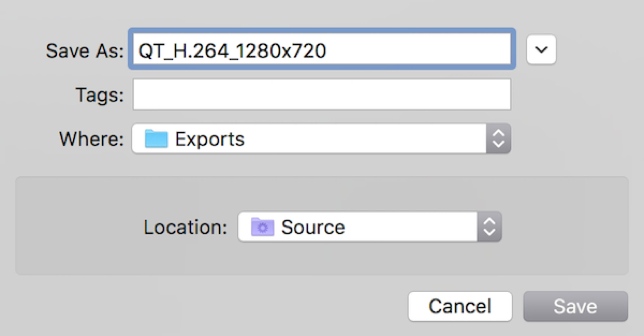Click the "Location:" label
The width and height of the screenshot is (644, 336).
[185, 227]
